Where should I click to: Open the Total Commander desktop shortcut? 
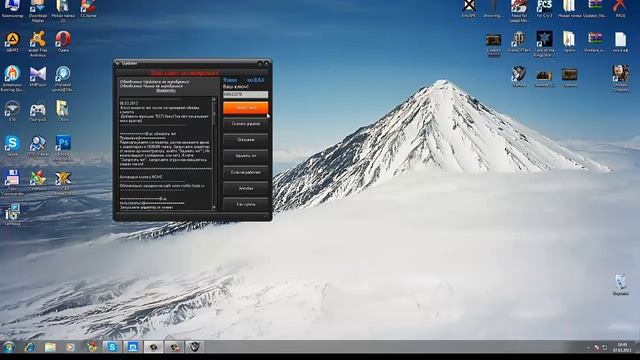point(12,182)
